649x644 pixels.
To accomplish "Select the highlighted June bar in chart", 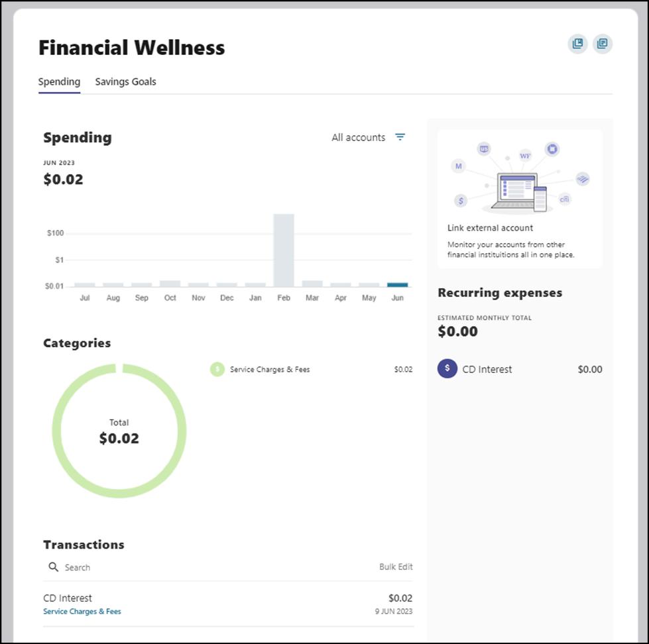I will point(398,284).
